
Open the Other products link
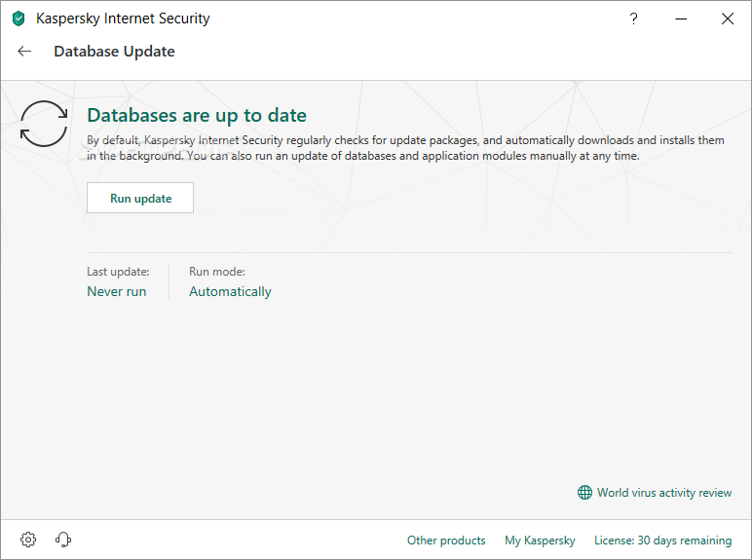pos(446,541)
